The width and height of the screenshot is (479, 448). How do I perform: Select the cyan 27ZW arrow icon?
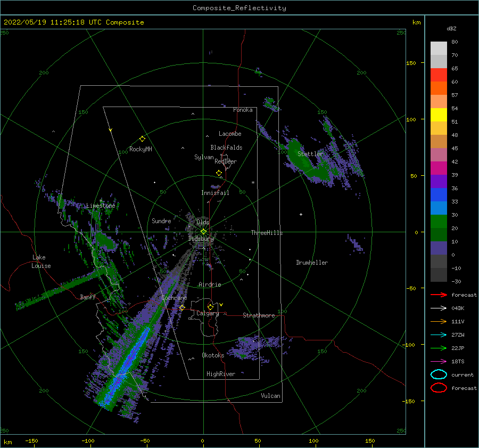coord(439,335)
